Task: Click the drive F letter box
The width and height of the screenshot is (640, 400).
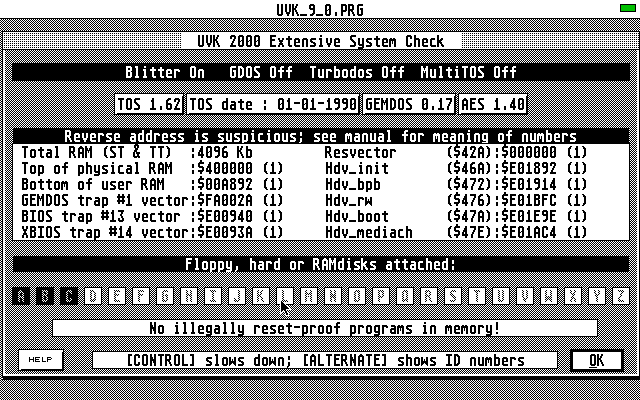Action: click(x=141, y=296)
